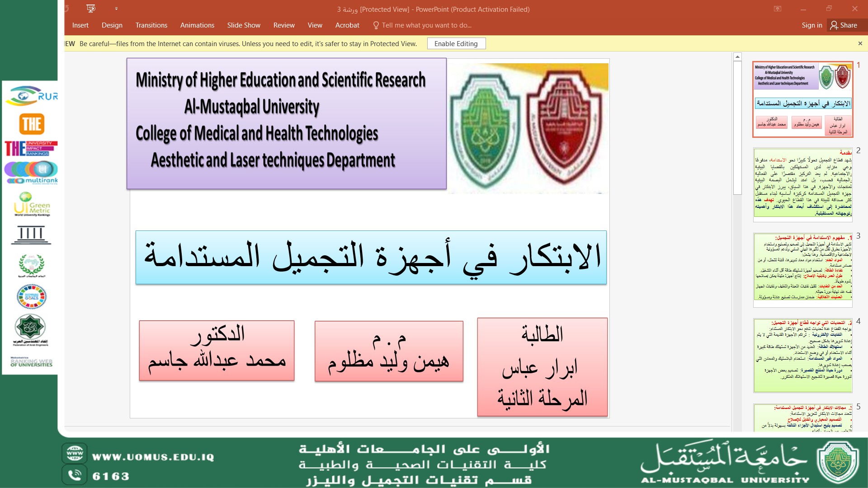Close the Protected View warning bar
The height and width of the screenshot is (488, 868).
point(860,43)
